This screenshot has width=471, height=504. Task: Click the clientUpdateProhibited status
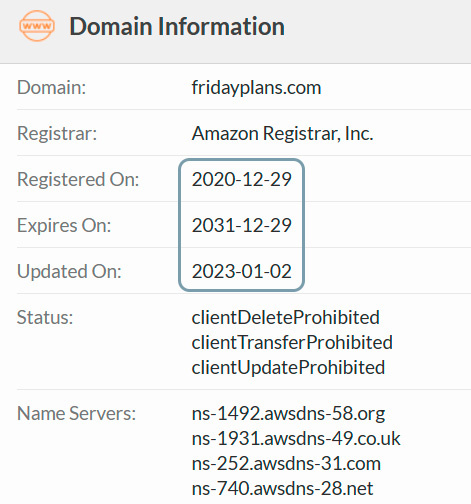pos(288,367)
